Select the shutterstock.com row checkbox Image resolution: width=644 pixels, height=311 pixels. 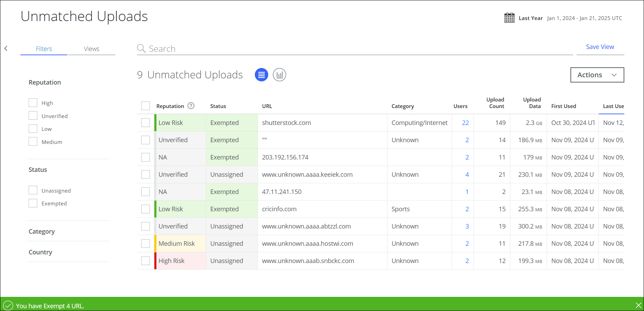(145, 123)
